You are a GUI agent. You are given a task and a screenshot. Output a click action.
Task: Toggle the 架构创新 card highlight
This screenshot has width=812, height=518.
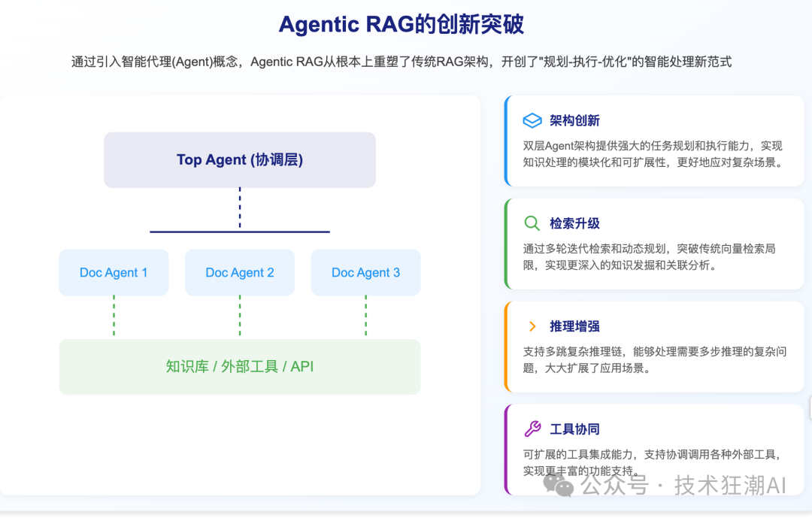654,141
